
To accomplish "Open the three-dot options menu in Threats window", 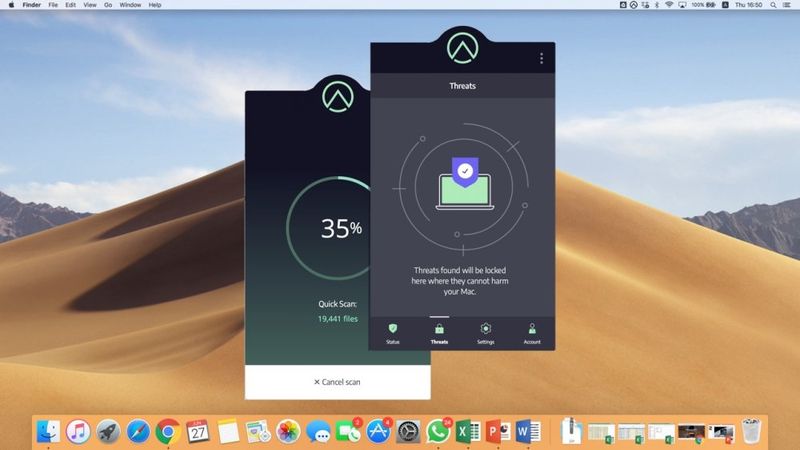I will click(541, 58).
